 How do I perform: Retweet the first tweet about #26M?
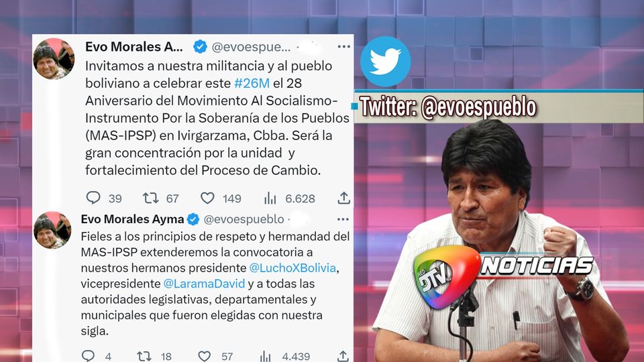[x=150, y=198]
